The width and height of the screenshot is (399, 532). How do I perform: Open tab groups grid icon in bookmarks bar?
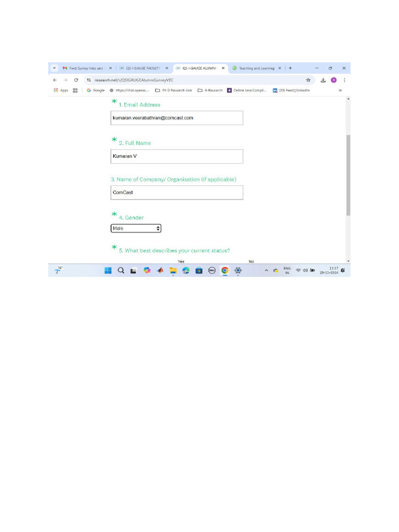point(75,90)
